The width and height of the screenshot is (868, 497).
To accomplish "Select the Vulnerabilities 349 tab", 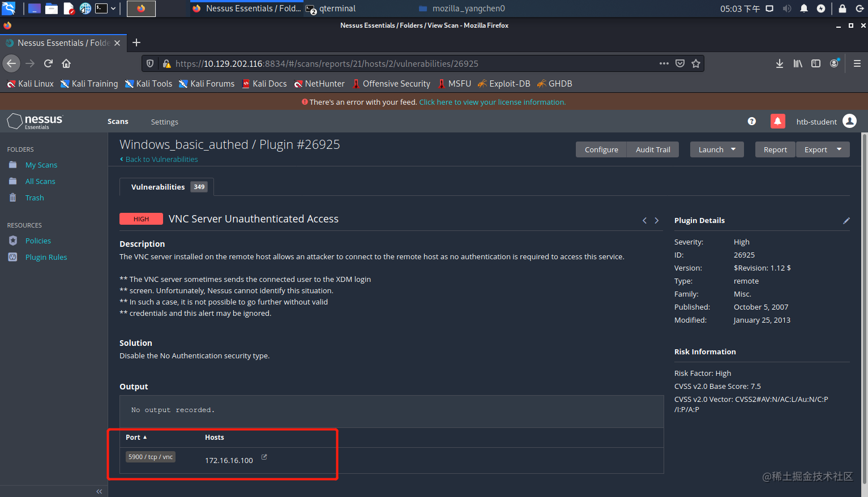I will point(167,187).
